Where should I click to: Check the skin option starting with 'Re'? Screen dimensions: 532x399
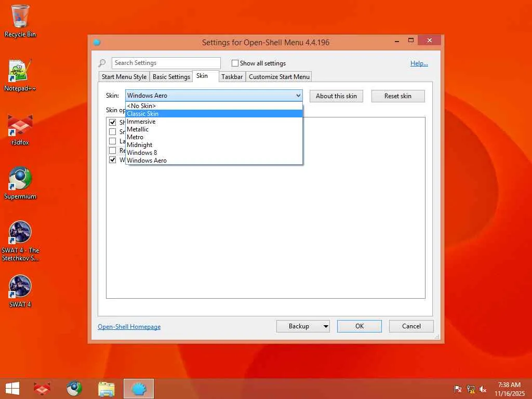pyautogui.click(x=112, y=150)
